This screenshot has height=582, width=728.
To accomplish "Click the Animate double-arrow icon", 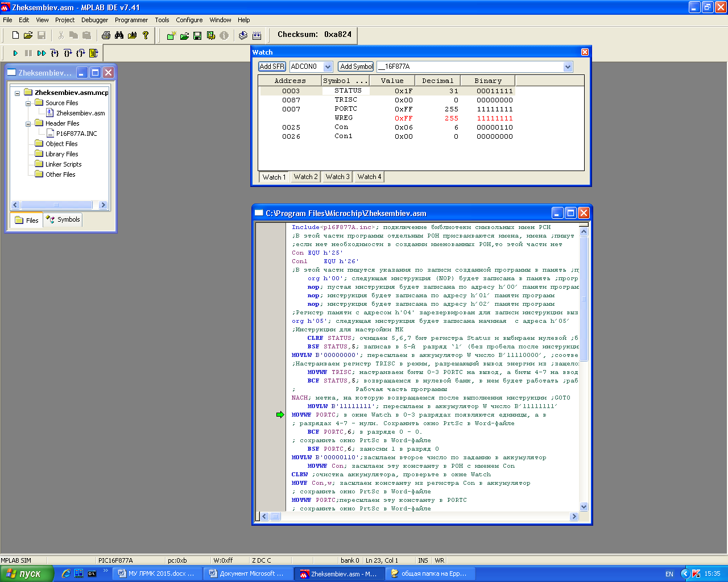I will point(42,53).
